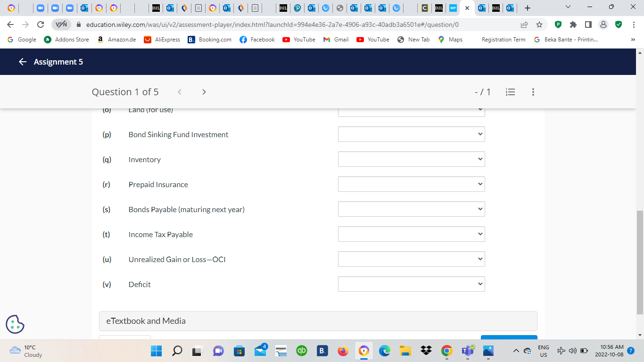The height and width of the screenshot is (362, 644).
Task: Click the address bar URL
Action: click(x=272, y=25)
